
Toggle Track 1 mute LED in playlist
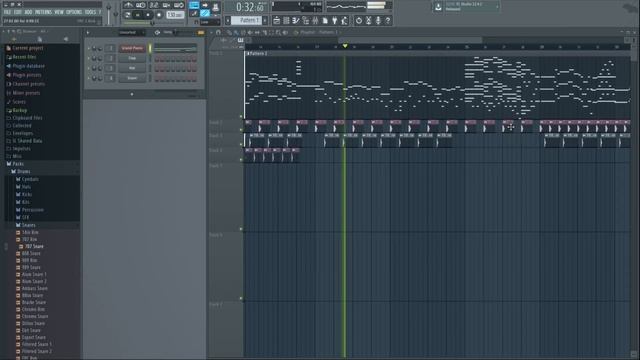241,117
